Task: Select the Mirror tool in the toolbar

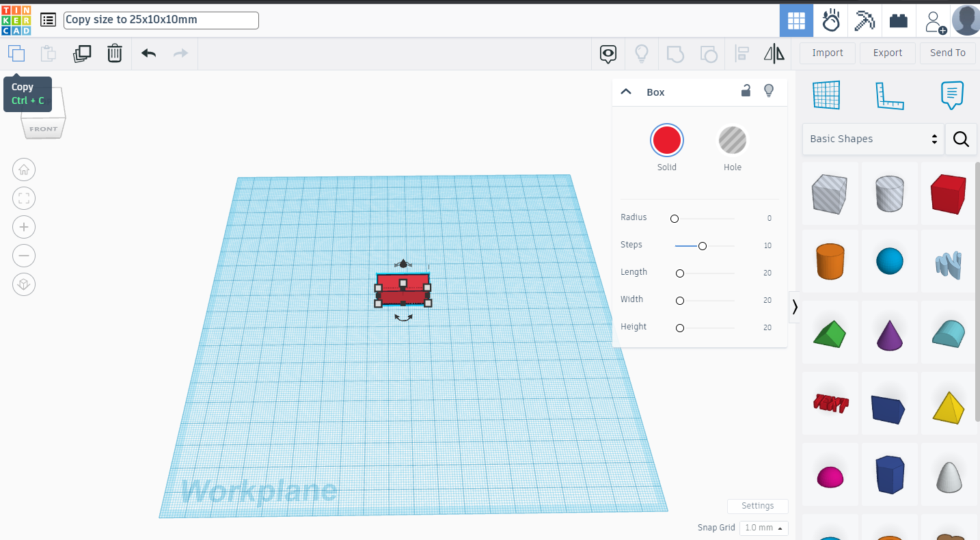Action: coord(774,53)
